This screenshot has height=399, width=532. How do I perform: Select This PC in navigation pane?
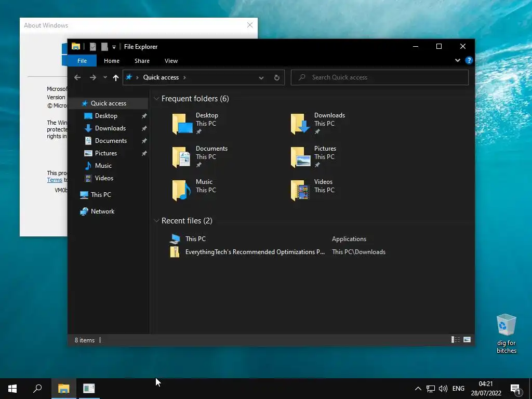[x=101, y=195]
